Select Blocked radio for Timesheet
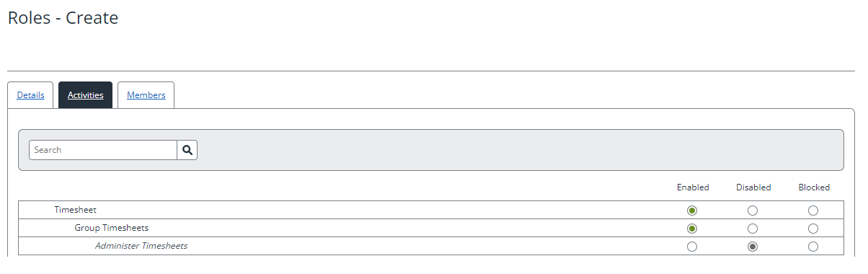The width and height of the screenshot is (868, 274). [x=813, y=211]
